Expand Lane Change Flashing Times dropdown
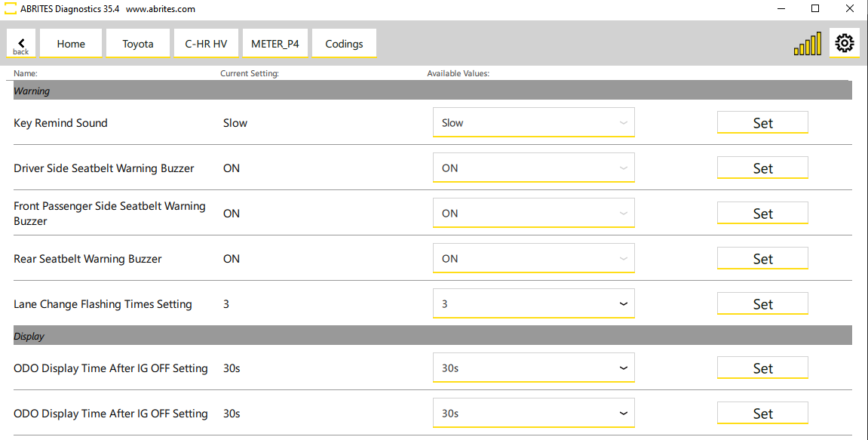868x440 pixels. (533, 304)
